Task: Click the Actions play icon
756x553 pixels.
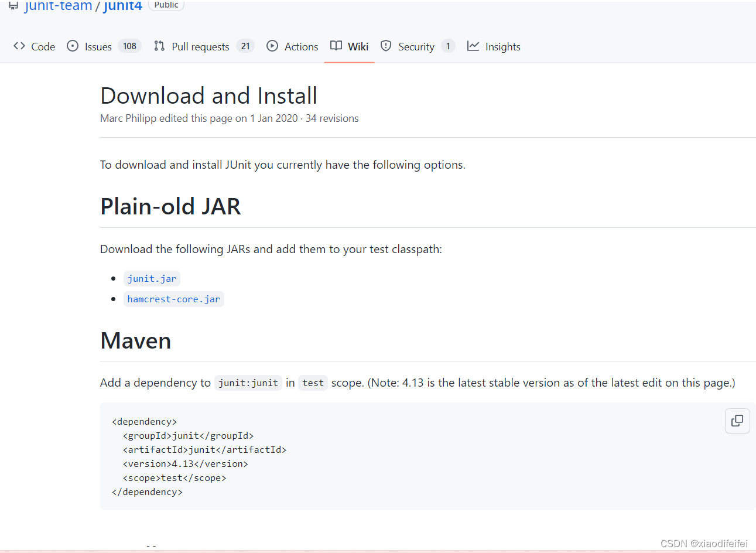Action: [x=272, y=46]
